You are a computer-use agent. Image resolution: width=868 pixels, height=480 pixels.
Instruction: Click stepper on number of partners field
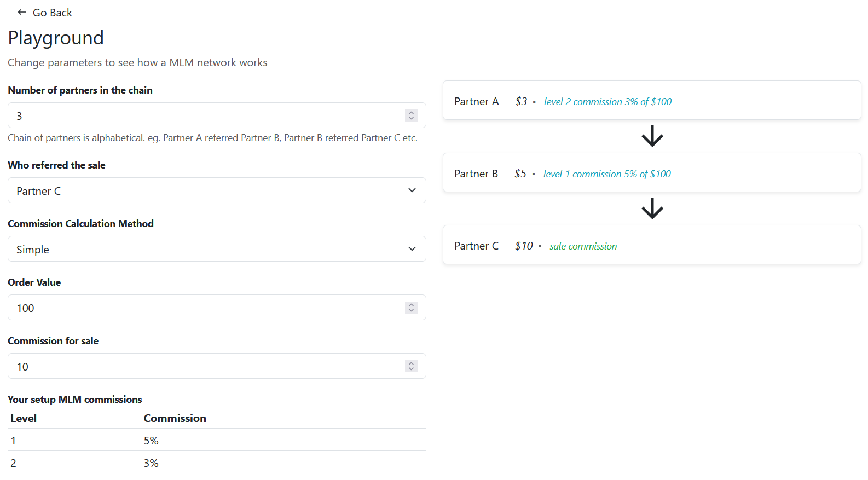pyautogui.click(x=411, y=115)
